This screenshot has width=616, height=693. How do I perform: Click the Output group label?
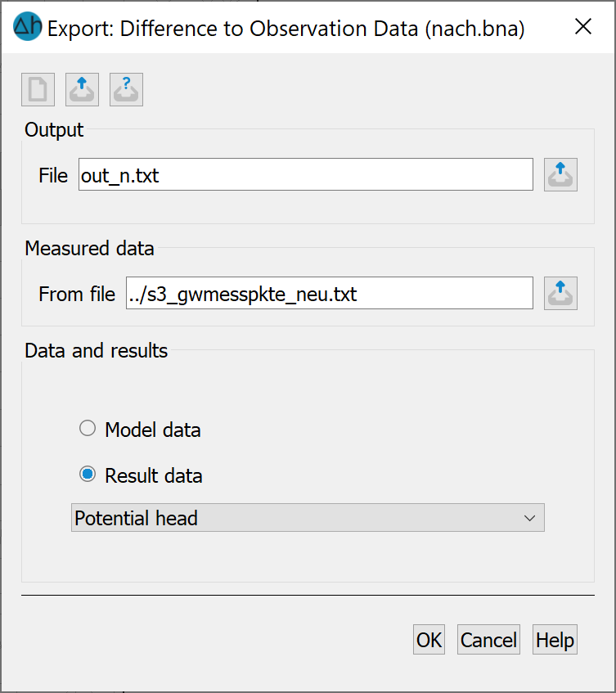pos(54,130)
